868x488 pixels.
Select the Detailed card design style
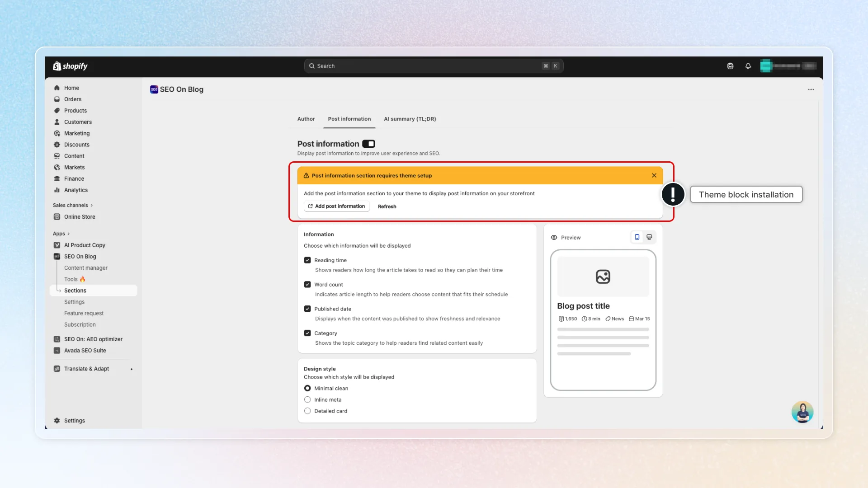307,411
